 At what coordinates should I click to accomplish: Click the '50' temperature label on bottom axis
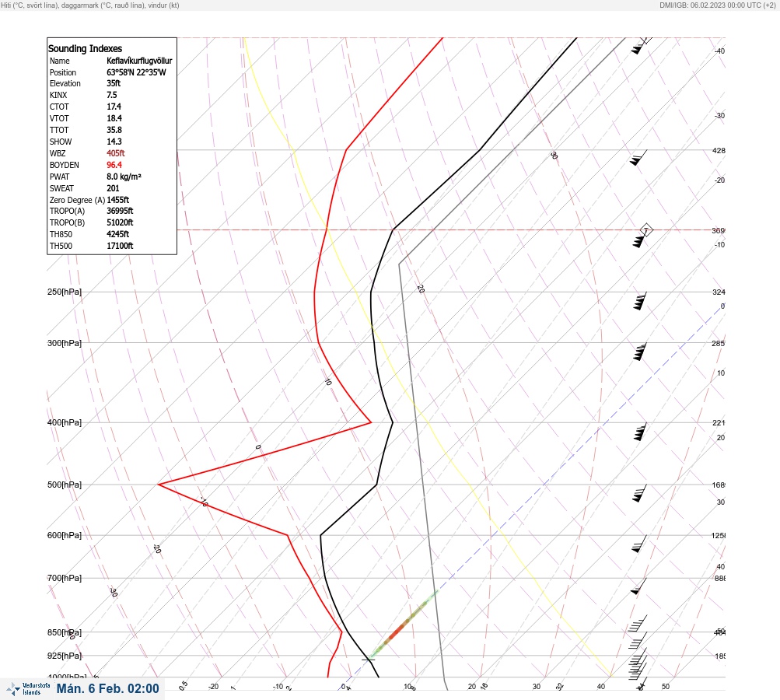pos(666,687)
